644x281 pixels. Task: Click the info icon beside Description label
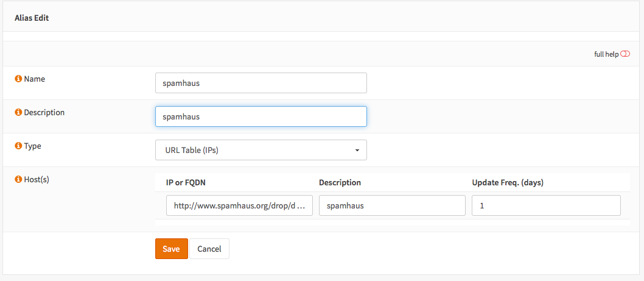pos(18,113)
